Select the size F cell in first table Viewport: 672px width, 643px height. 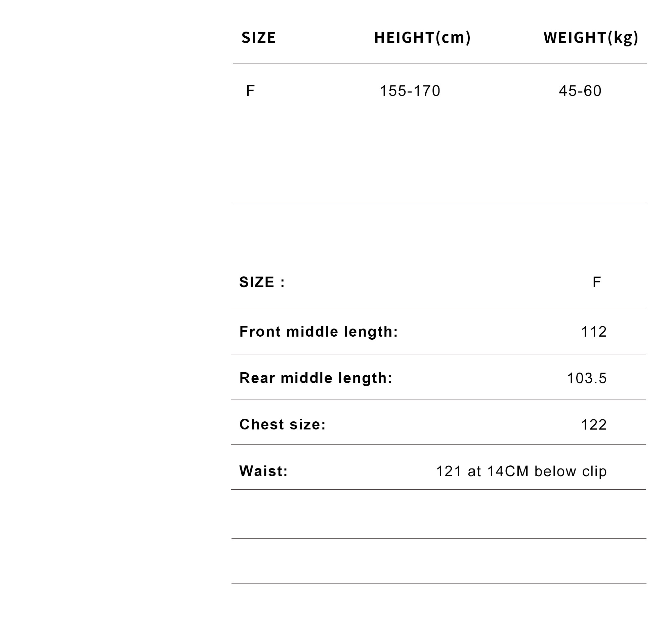[250, 91]
